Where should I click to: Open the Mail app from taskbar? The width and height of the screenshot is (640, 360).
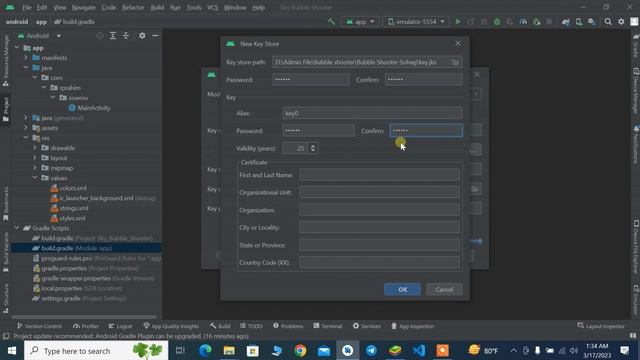pos(324,351)
